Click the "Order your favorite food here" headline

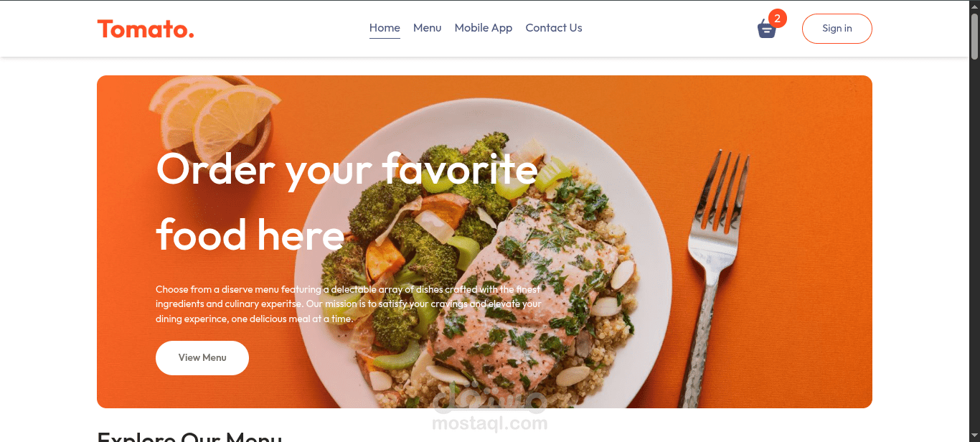click(347, 202)
